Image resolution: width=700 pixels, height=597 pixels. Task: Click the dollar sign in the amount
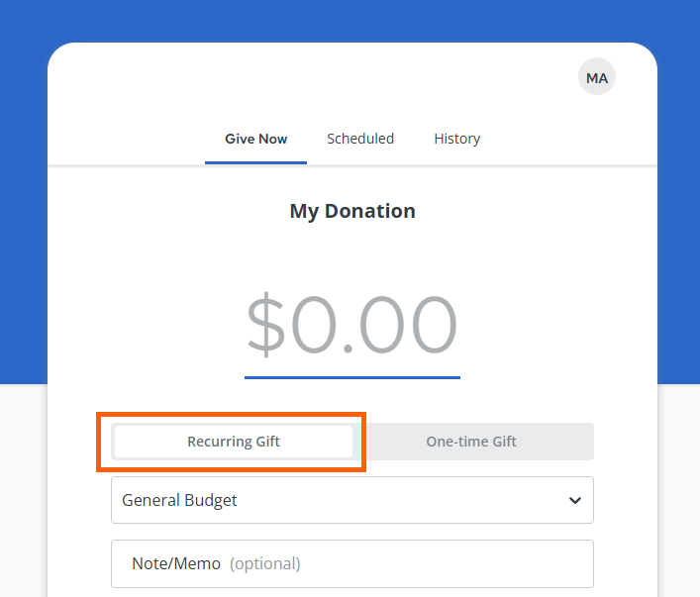click(x=264, y=326)
